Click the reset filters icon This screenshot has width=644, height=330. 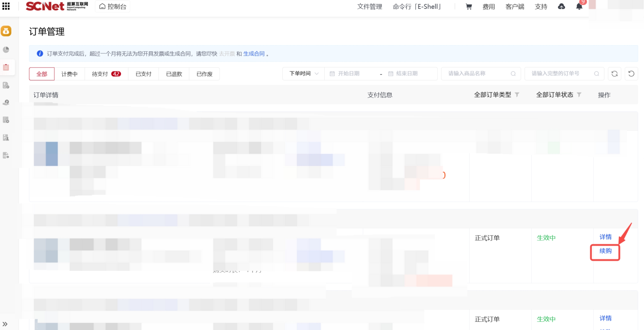pos(631,74)
